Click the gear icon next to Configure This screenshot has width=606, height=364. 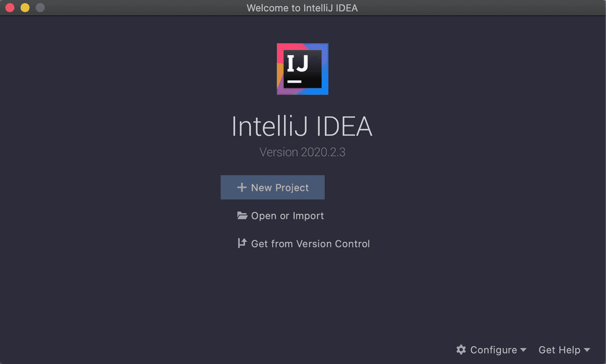(x=461, y=350)
